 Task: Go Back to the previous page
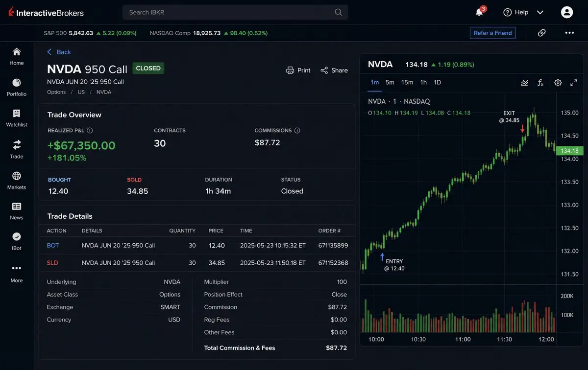point(59,52)
